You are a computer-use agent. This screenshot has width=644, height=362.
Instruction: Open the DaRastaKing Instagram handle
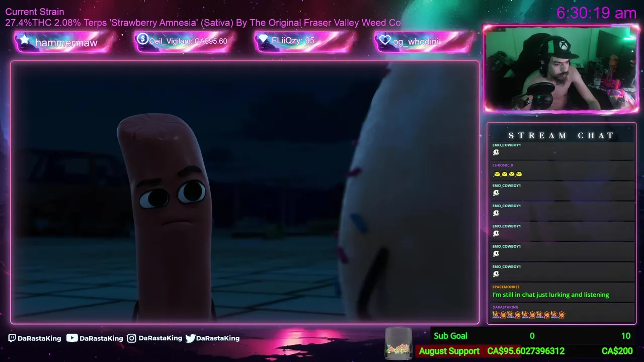point(160,338)
